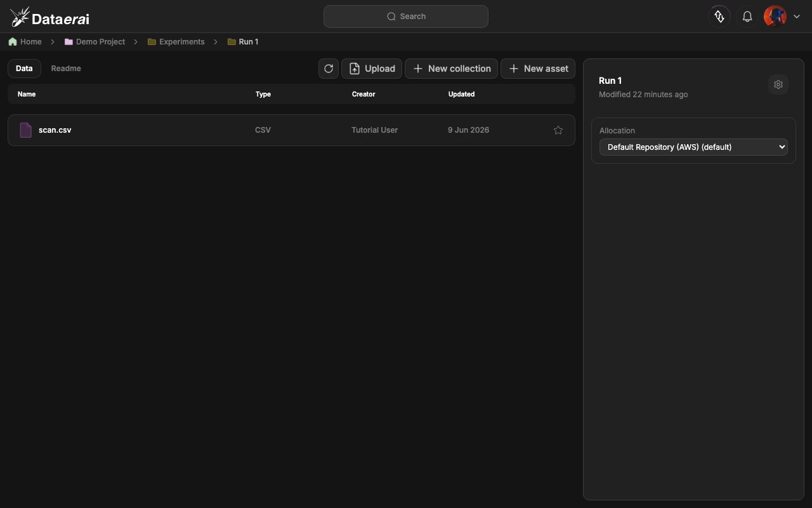Click the Dataerai logo
This screenshot has height=508, width=812.
coord(49,17)
